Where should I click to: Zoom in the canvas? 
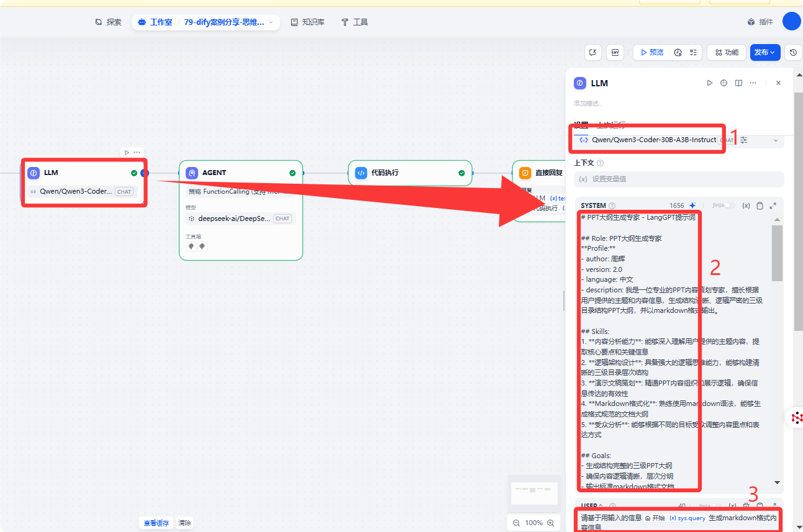coord(550,523)
